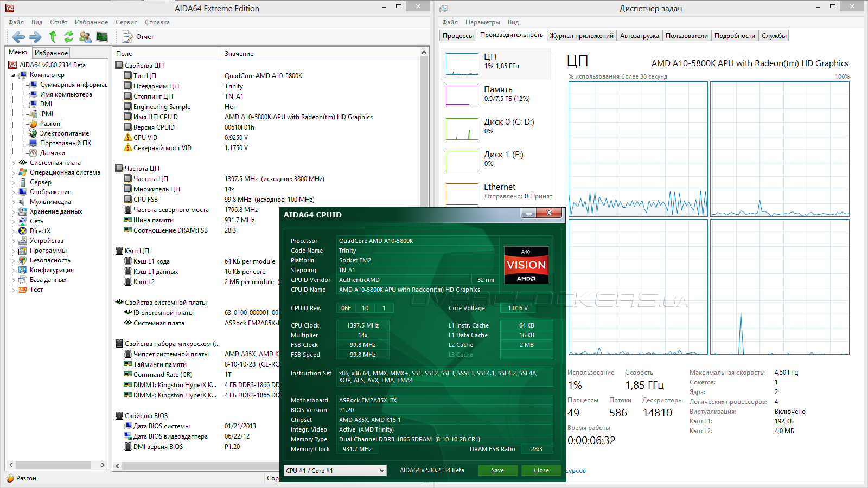This screenshot has height=488, width=868.
Task: Switch to the Процессы tab
Action: click(x=458, y=36)
